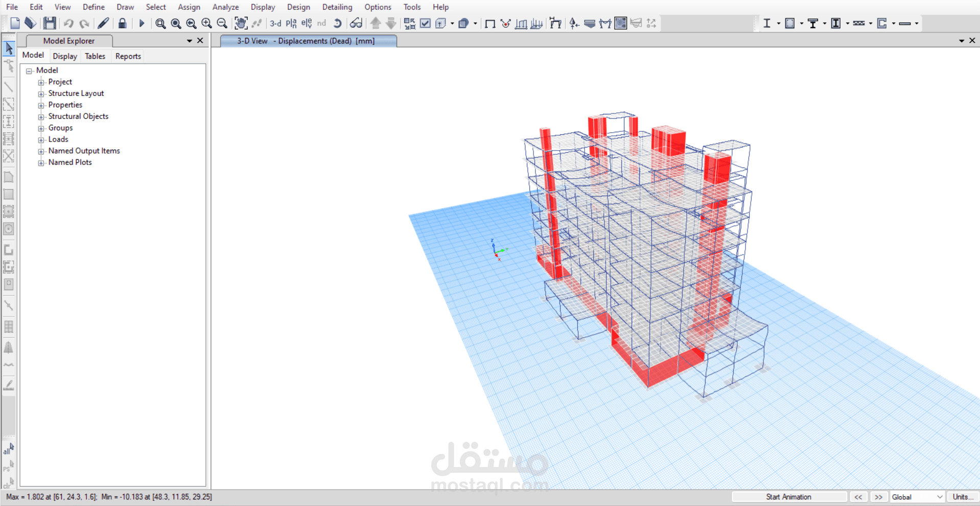The height and width of the screenshot is (506, 980).
Task: Open the Define menu
Action: coord(94,7)
